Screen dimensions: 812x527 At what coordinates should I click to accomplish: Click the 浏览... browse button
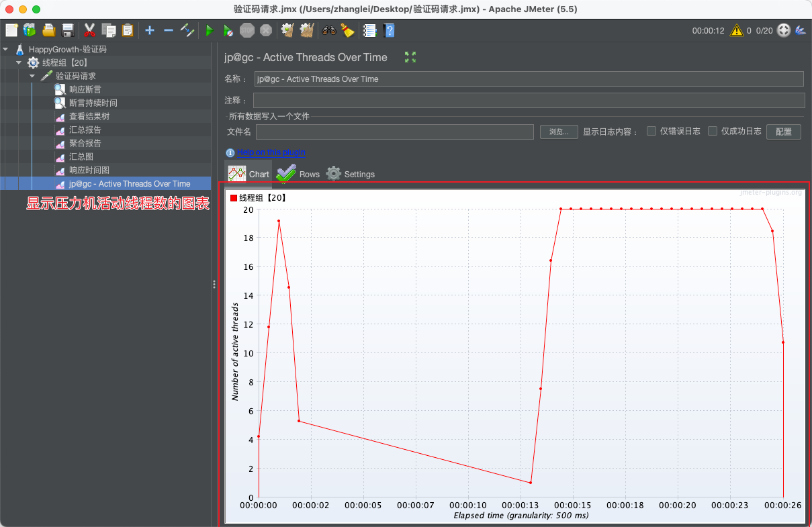tap(559, 132)
